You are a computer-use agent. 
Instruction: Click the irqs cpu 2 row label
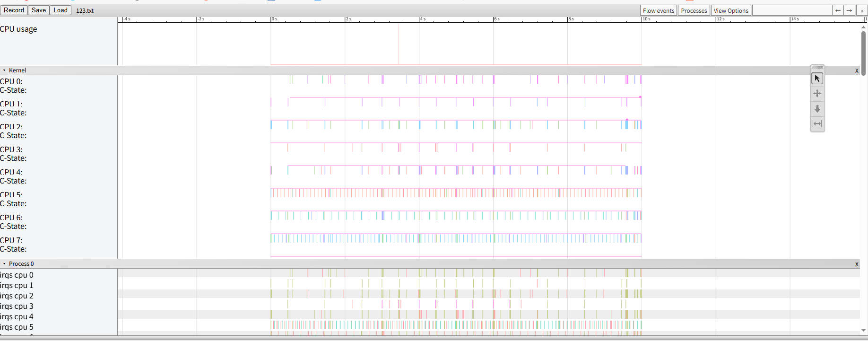(x=17, y=296)
